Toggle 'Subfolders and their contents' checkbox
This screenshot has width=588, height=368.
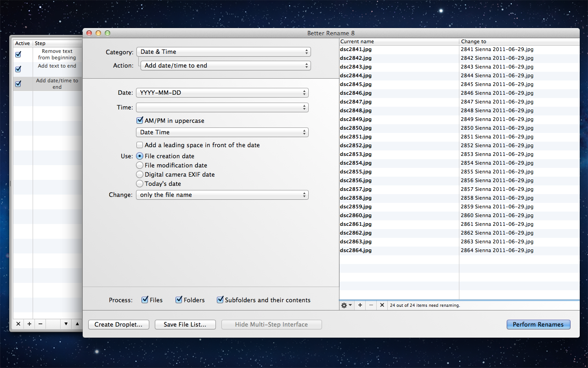click(x=220, y=300)
